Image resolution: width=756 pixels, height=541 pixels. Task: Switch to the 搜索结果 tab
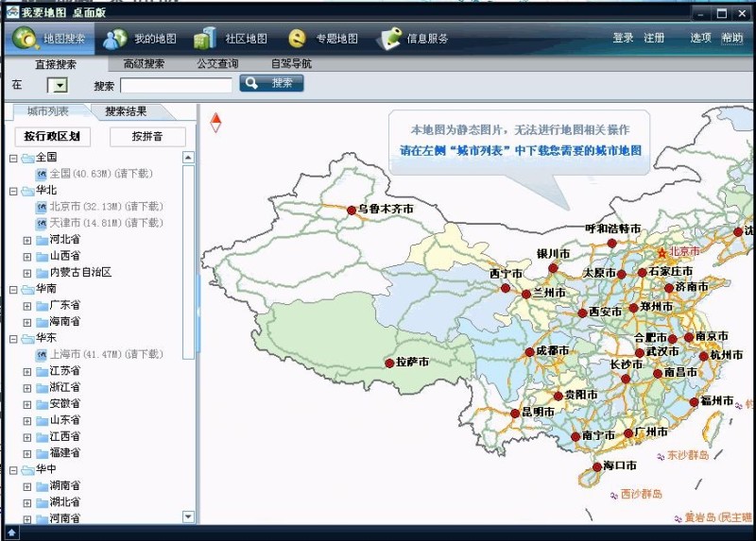(x=126, y=111)
